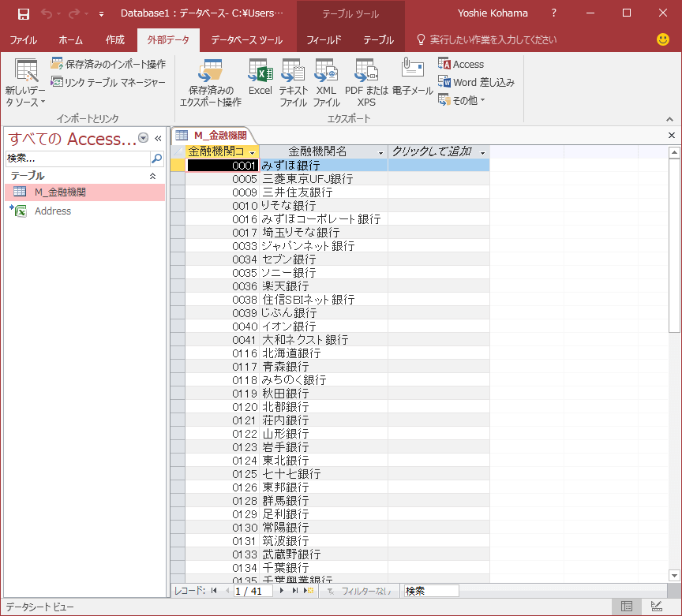Click the 三菱東京UFJ銀行 cell
The width and height of the screenshot is (682, 616).
tap(324, 179)
